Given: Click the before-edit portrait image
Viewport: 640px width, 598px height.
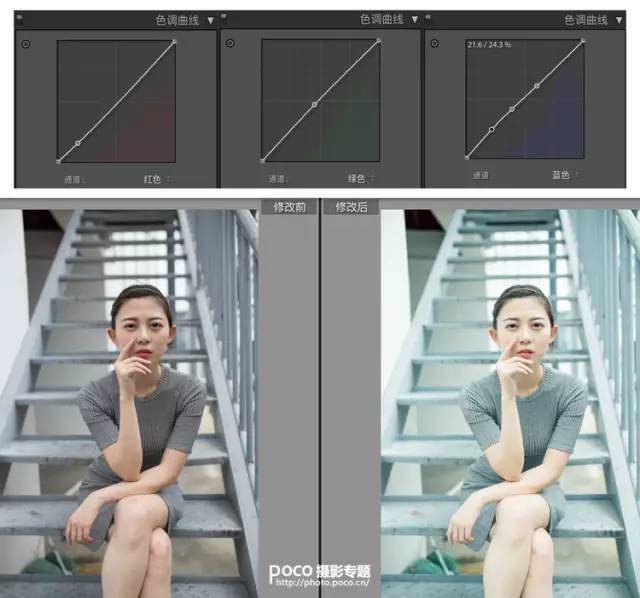Looking at the screenshot, I should click(x=129, y=404).
